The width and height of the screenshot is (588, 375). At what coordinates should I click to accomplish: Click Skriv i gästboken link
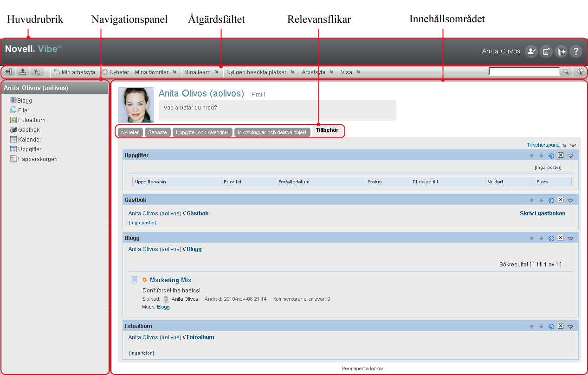(x=543, y=213)
